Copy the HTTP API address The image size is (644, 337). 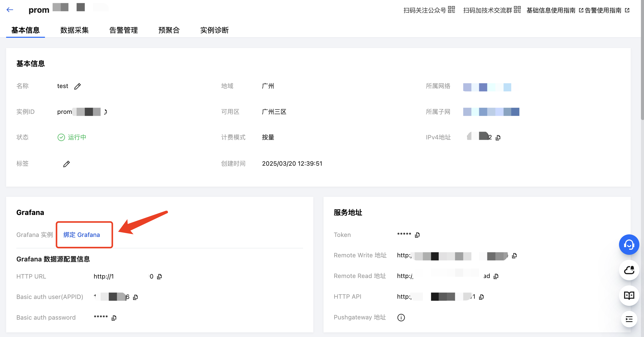(x=481, y=297)
